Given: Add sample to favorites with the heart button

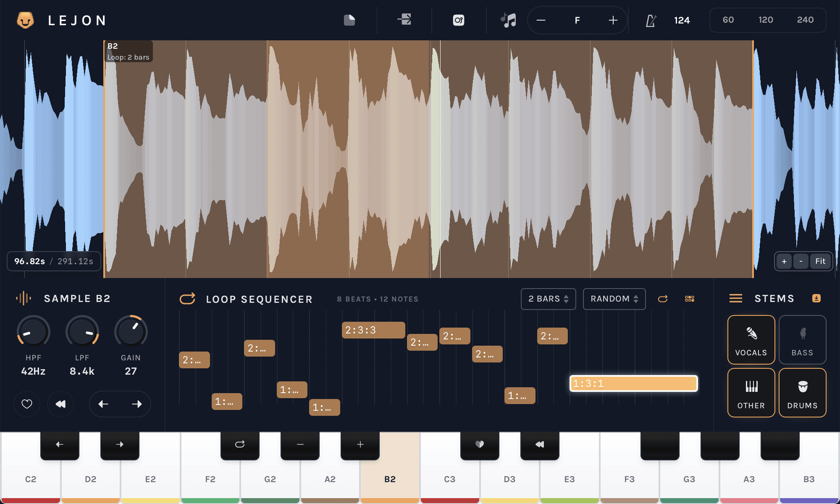Looking at the screenshot, I should 26,404.
